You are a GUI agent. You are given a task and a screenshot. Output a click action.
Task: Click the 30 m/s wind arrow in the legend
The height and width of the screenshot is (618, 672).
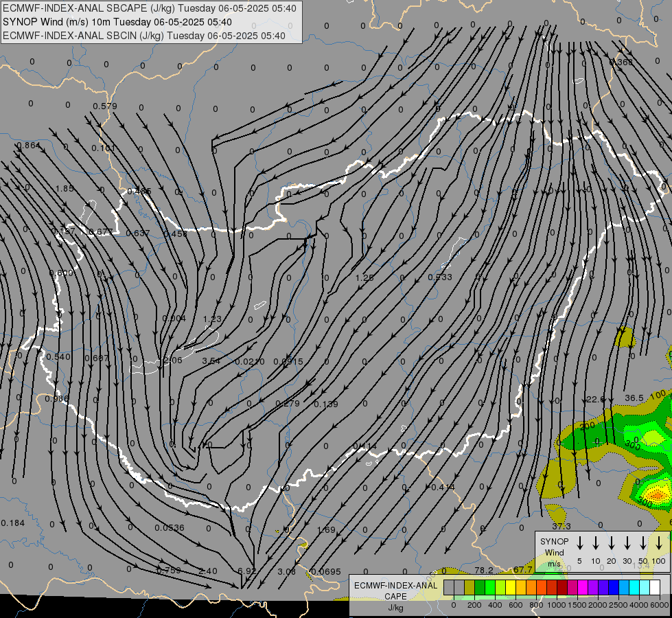(627, 543)
